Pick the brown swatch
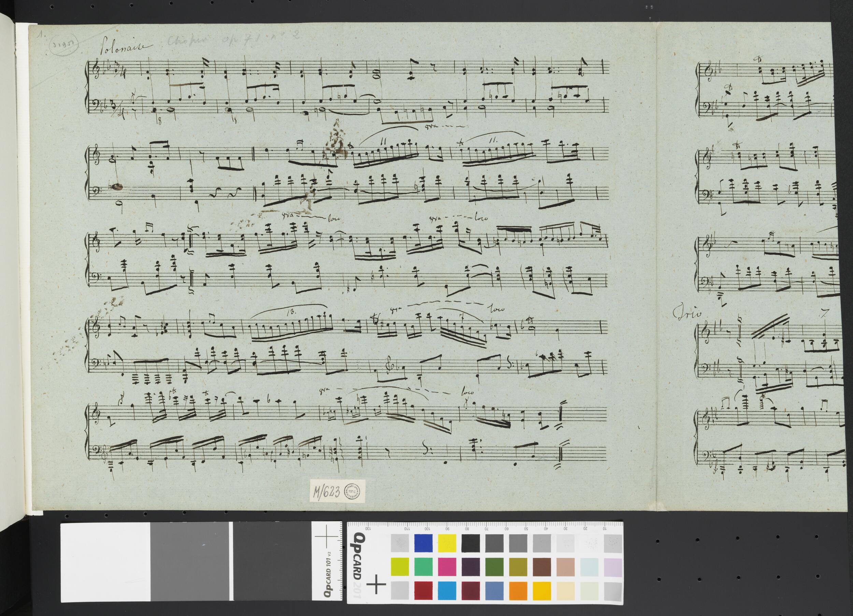 pyautogui.click(x=541, y=567)
